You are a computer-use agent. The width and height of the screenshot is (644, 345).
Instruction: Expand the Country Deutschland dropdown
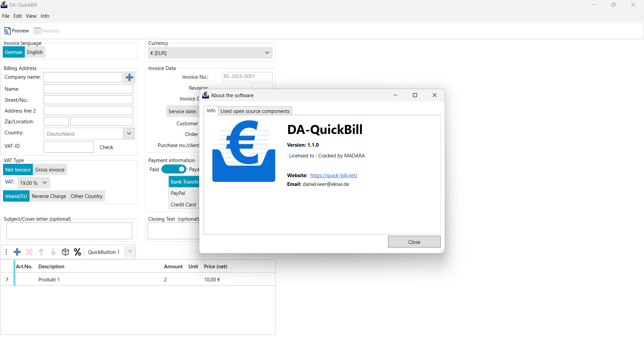pyautogui.click(x=129, y=133)
